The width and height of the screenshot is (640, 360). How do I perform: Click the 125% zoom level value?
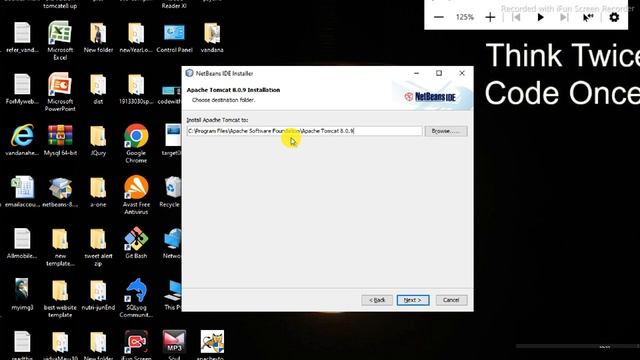coord(464,17)
